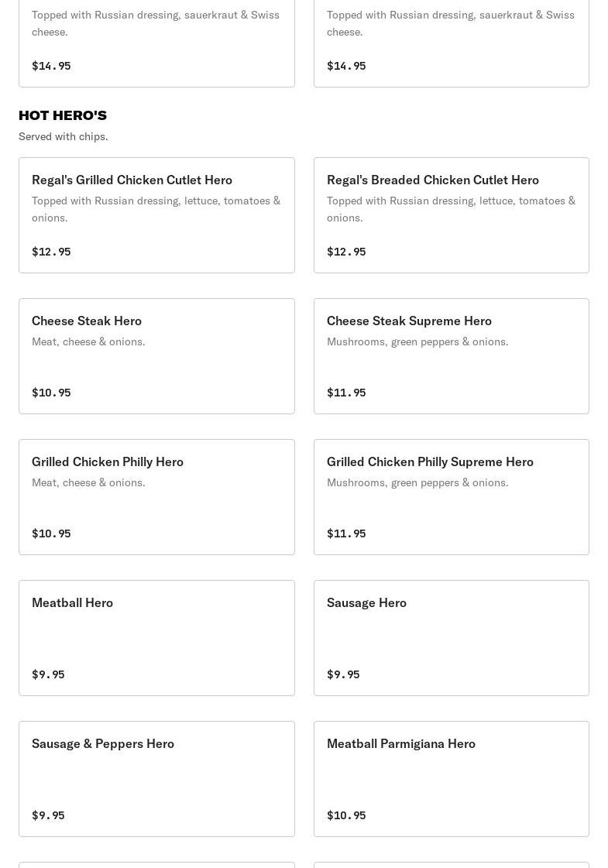The height and width of the screenshot is (868, 608).
Task: Click the HOT HERO'S section heading
Action: coord(63,115)
